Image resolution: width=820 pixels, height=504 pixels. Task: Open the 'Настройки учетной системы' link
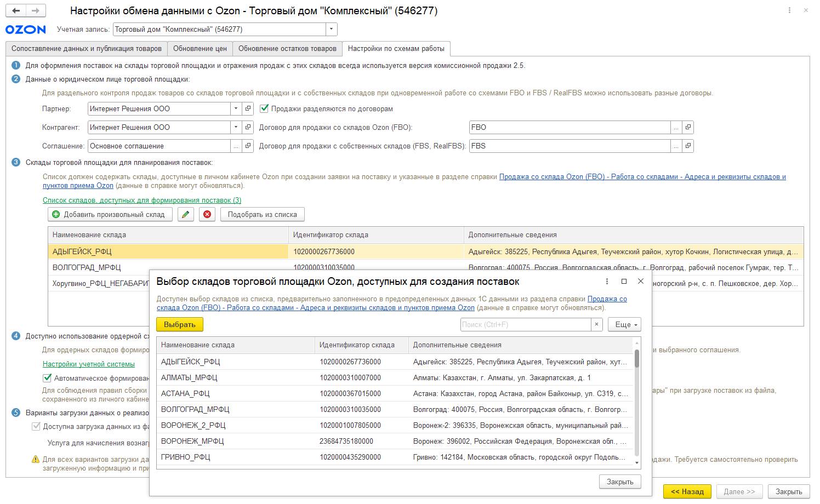pos(89,364)
